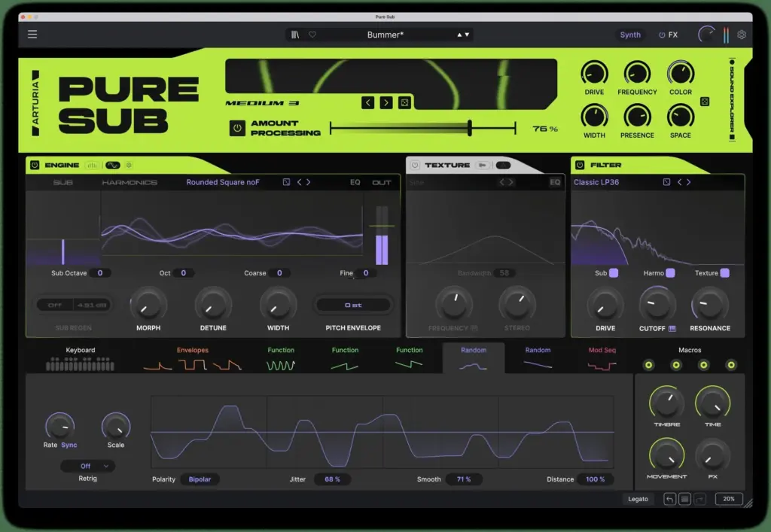The width and height of the screenshot is (771, 532).
Task: Randomize processing knobs via dice beside Color
Action: tap(705, 102)
